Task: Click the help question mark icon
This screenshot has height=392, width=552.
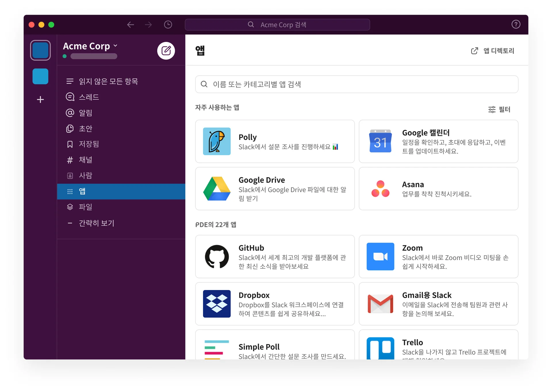Action: click(516, 24)
